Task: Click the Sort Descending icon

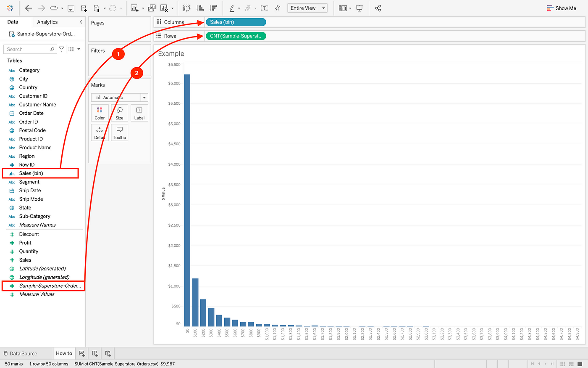Action: (x=213, y=8)
